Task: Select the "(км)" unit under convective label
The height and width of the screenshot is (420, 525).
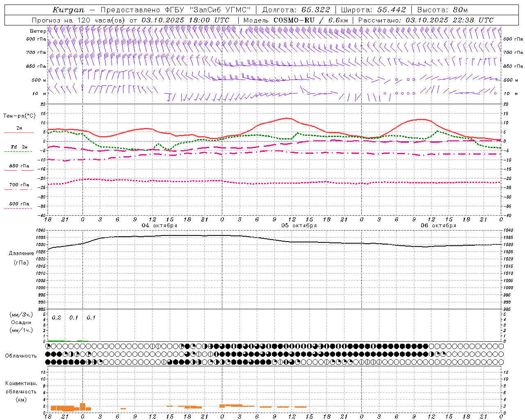Action: [21, 399]
